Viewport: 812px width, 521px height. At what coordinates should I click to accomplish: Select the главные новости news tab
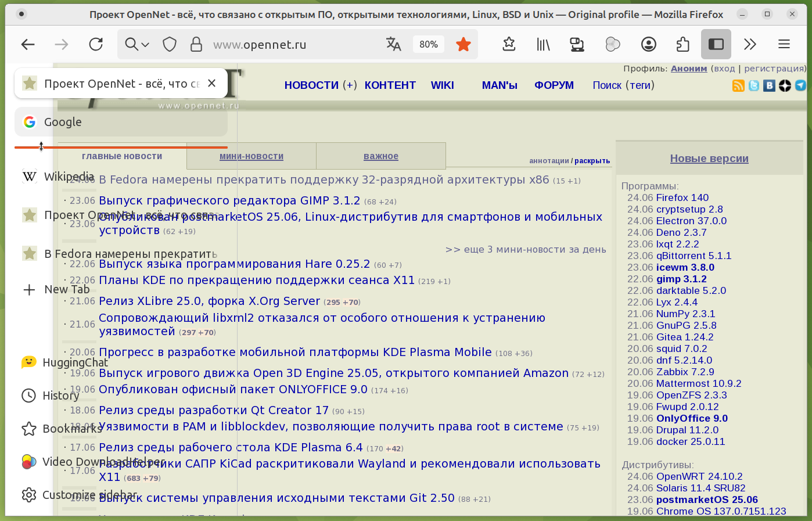[x=122, y=156]
